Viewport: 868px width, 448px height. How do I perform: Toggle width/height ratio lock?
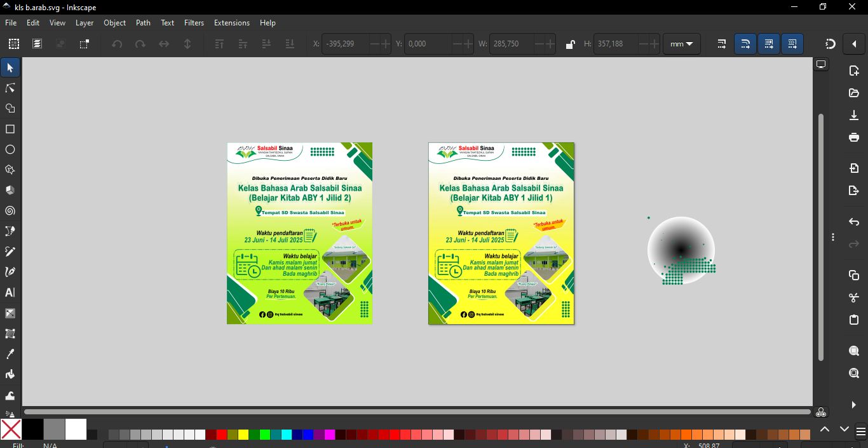(570, 44)
